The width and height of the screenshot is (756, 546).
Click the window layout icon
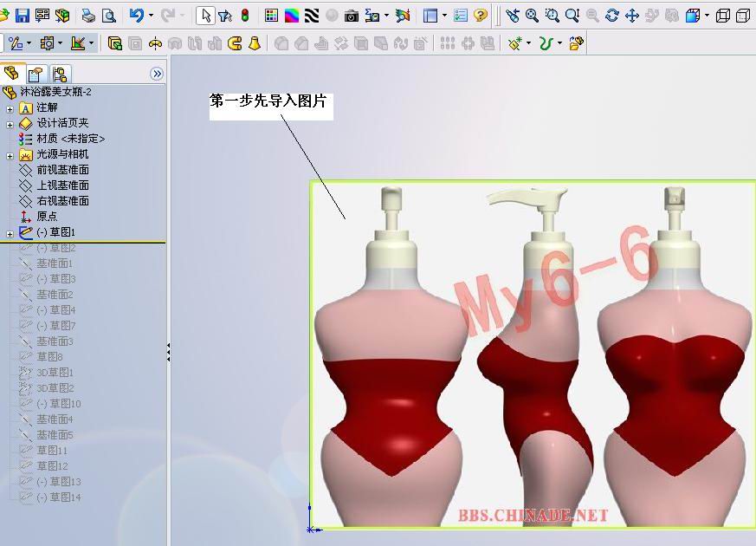[x=430, y=16]
